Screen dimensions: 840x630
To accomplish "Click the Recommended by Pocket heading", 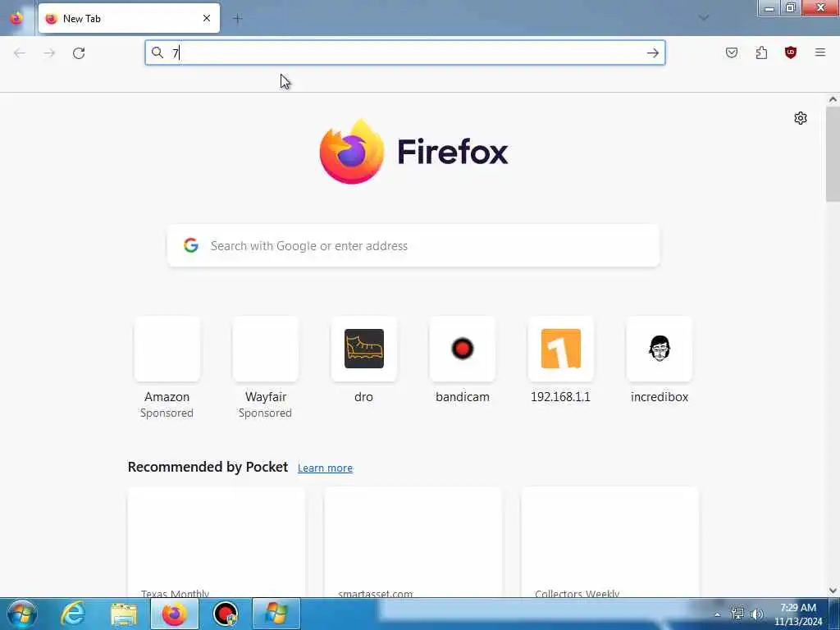I will click(x=208, y=467).
